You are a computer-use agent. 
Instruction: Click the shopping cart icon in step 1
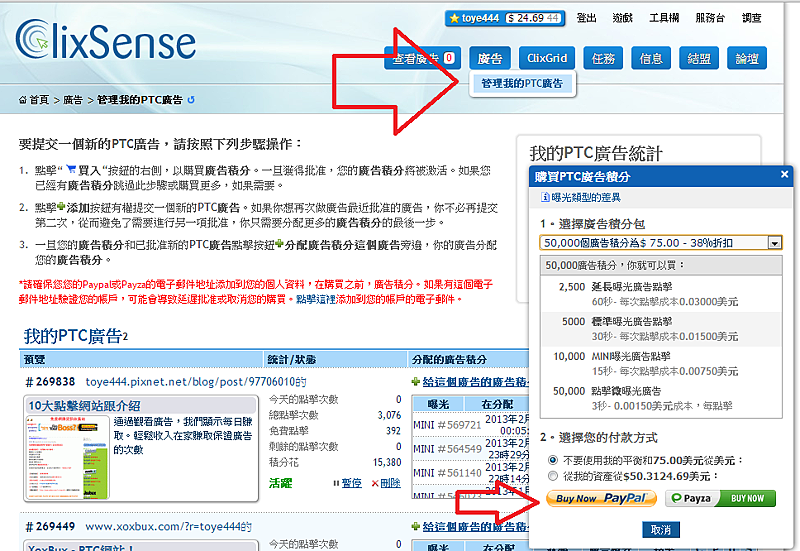(x=71, y=169)
